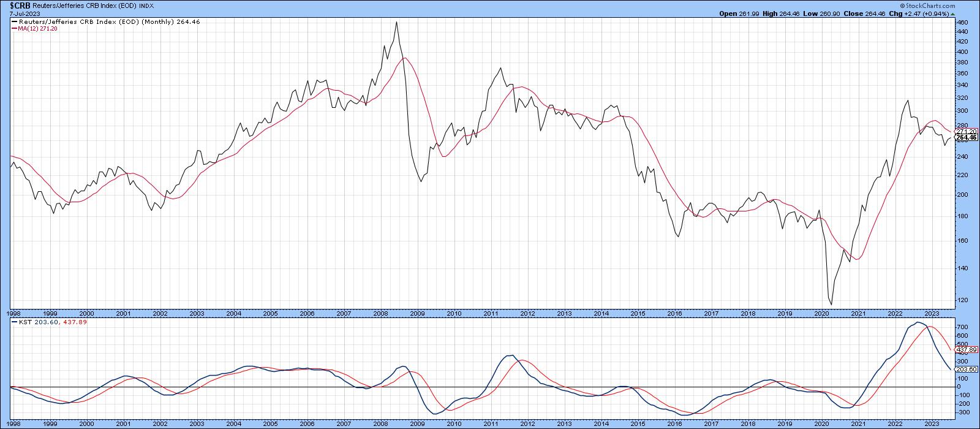Click the 360 price axis label
The image size is (980, 429).
point(962,74)
